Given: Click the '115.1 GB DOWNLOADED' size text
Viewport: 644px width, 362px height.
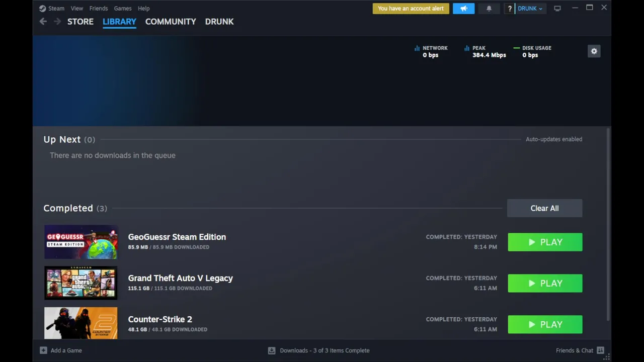Looking at the screenshot, I should (x=183, y=289).
